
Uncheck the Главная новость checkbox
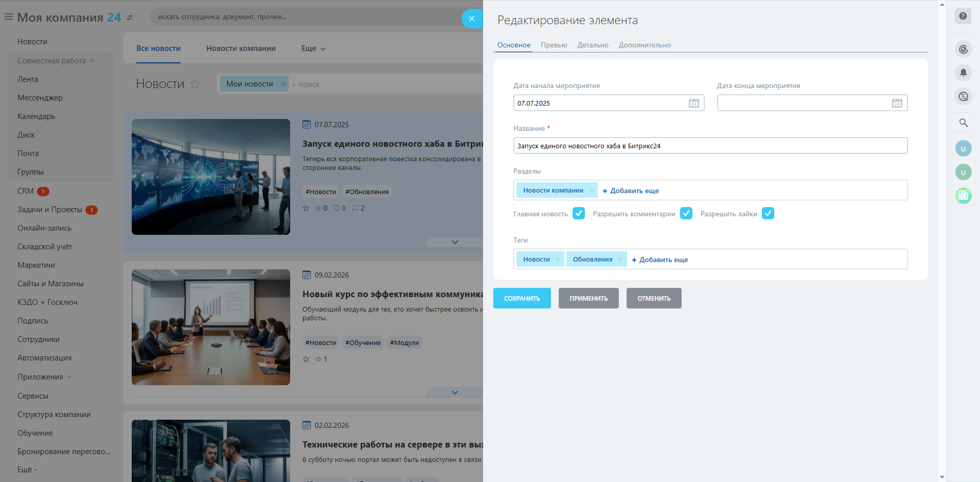coord(579,213)
